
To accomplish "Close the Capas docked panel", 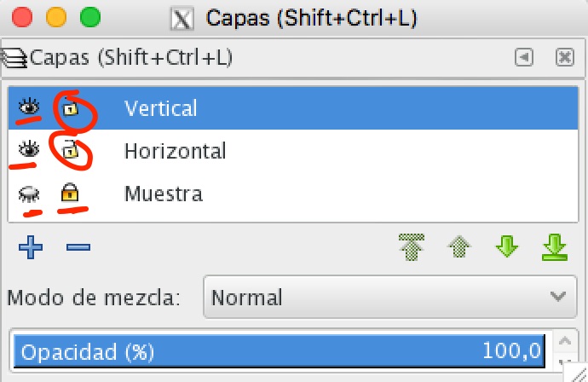I will coord(564,57).
